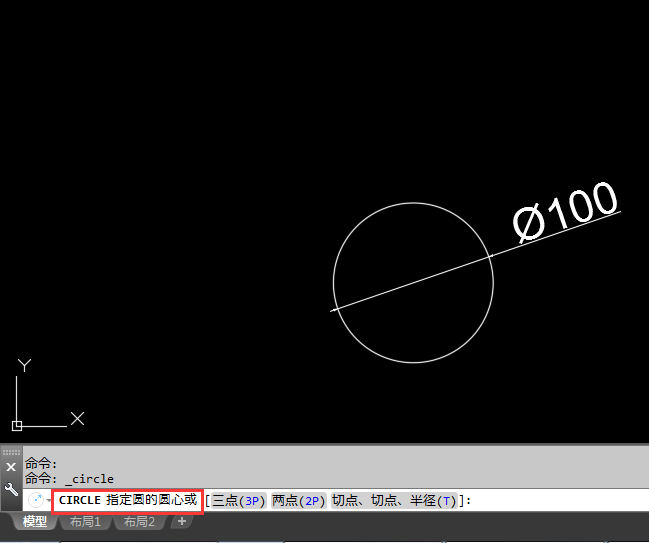Click the command input field after prompt

(559, 501)
